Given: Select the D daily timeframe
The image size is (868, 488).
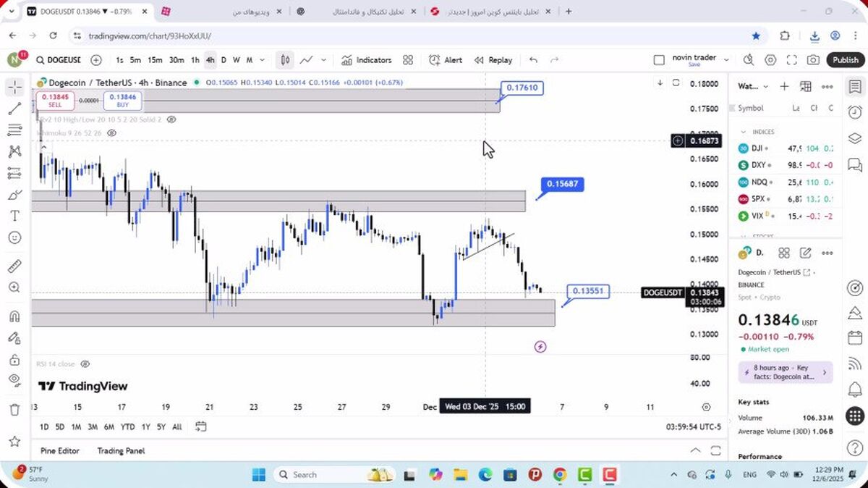Looking at the screenshot, I should [224, 60].
